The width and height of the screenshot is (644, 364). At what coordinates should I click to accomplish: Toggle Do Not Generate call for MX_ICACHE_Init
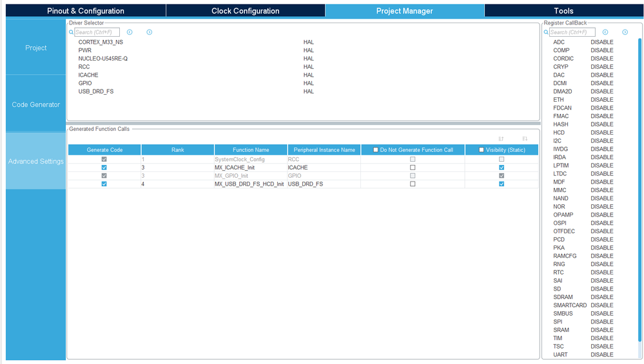coord(413,168)
